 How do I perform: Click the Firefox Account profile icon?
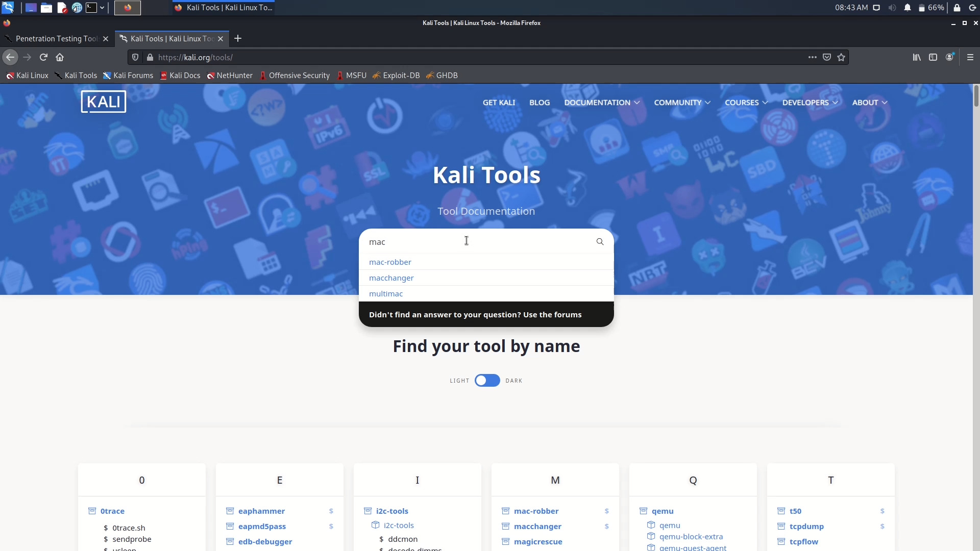click(x=949, y=57)
